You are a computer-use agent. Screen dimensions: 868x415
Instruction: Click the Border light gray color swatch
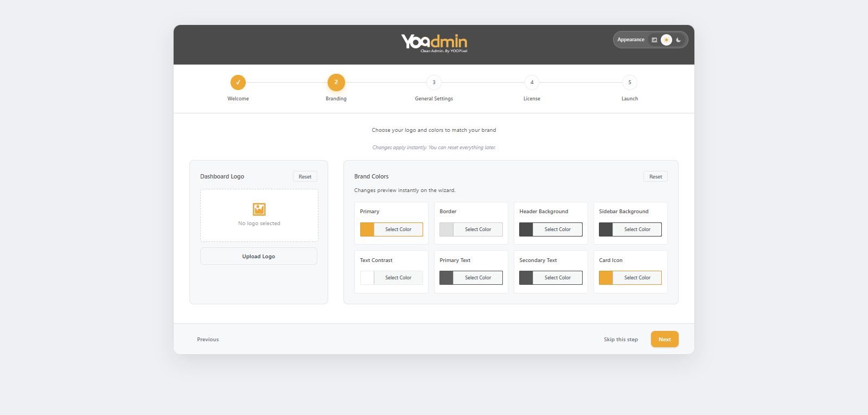tap(446, 229)
